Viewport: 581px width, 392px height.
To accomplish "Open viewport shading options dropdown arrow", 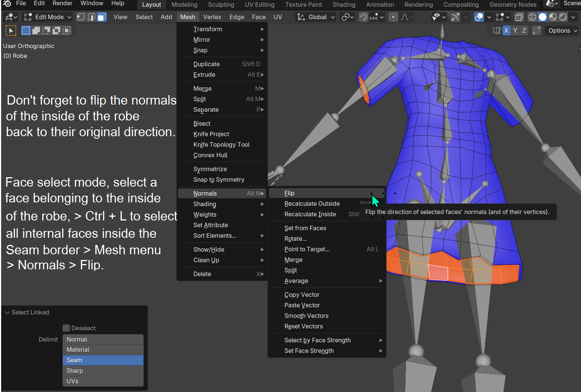I will (573, 17).
